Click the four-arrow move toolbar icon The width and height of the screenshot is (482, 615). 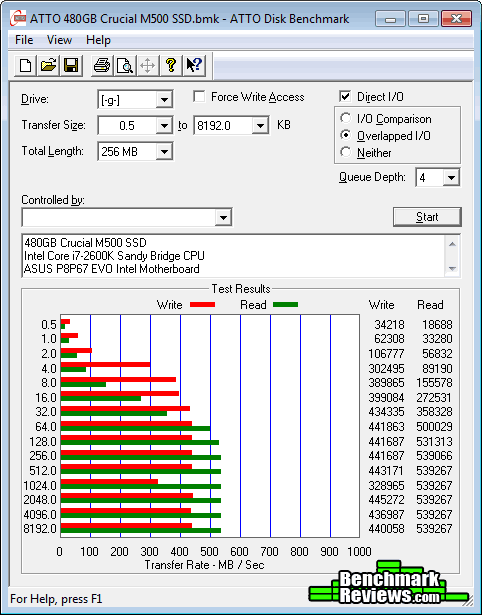click(x=147, y=65)
